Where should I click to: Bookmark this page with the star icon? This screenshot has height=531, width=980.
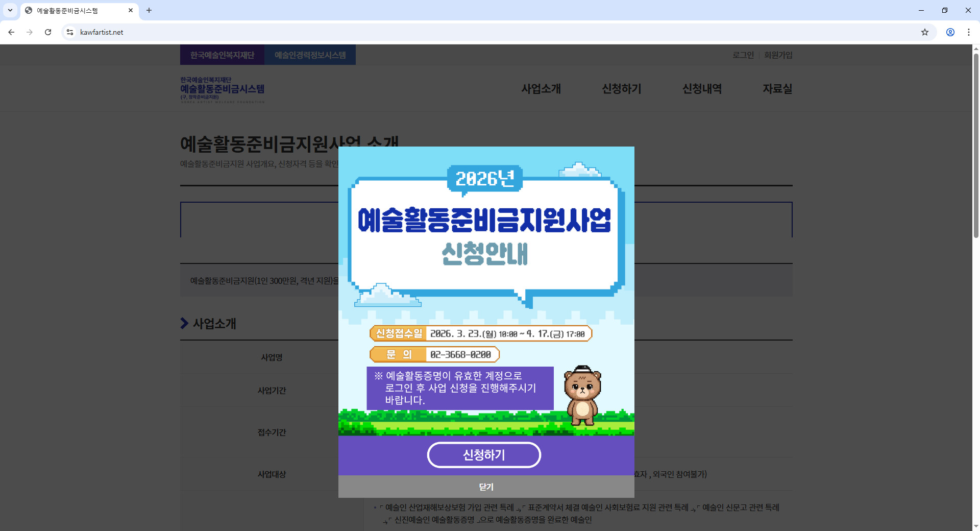pos(925,32)
